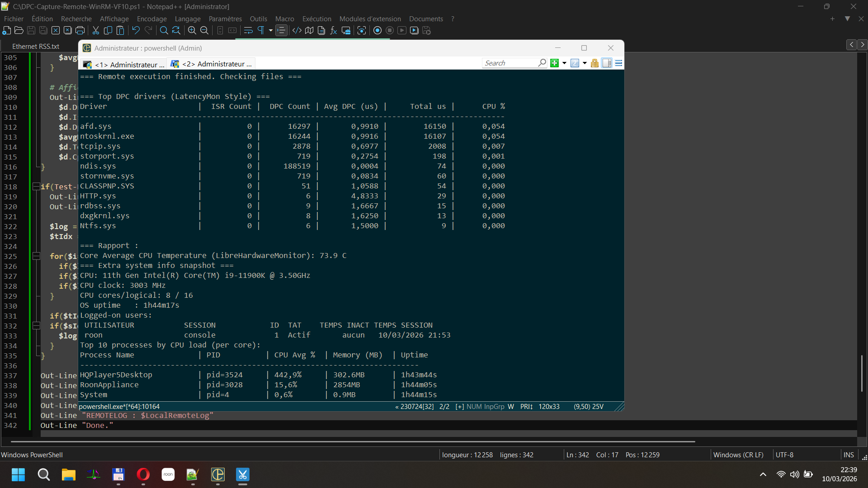Toggle the show all characters pilcrow button
Image resolution: width=868 pixels, height=488 pixels.
[261, 31]
